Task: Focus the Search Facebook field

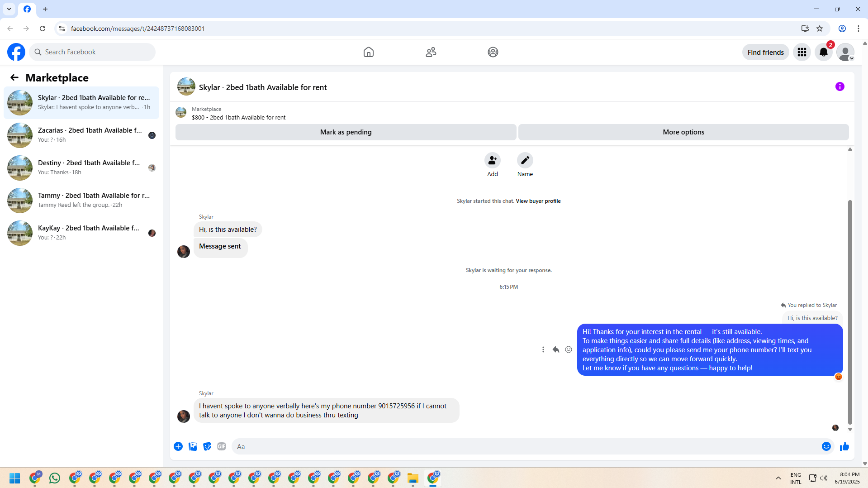Action: coord(92,52)
